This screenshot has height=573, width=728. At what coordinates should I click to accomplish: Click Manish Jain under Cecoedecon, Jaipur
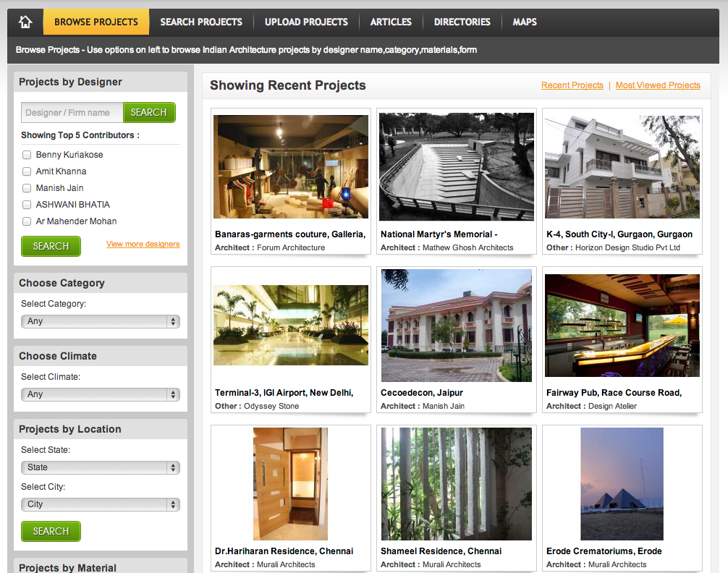pyautogui.click(x=444, y=407)
